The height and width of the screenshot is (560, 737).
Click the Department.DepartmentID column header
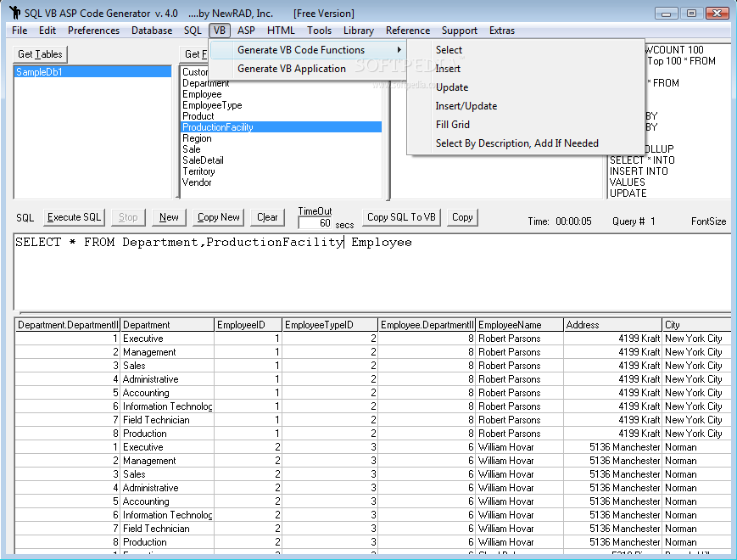pos(68,325)
